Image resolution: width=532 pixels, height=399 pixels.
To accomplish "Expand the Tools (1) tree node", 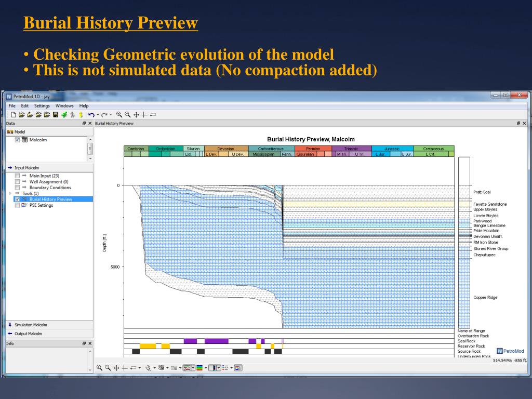I will 10,193.
